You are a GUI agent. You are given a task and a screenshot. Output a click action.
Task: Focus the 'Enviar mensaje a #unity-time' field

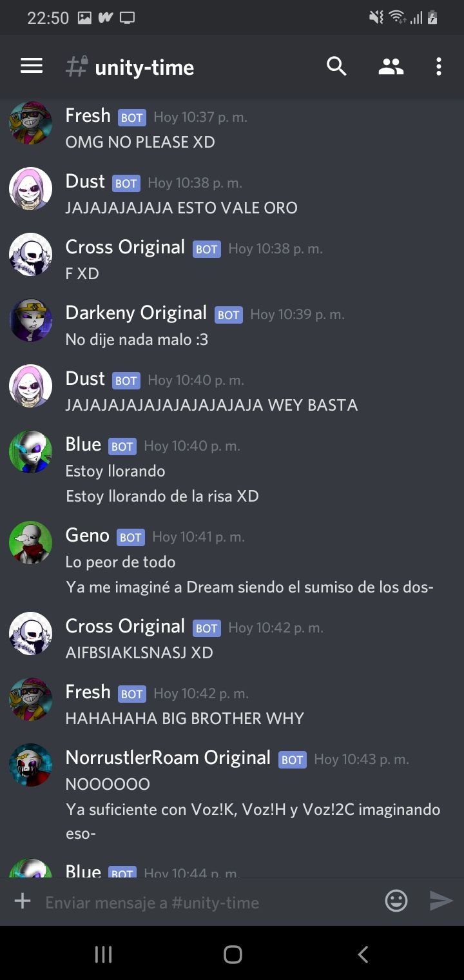206,902
